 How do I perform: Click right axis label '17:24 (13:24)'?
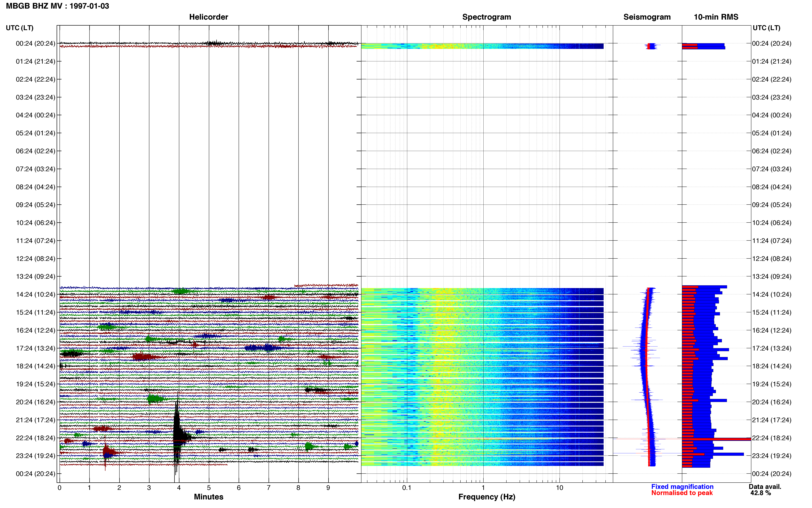pyautogui.click(x=772, y=348)
